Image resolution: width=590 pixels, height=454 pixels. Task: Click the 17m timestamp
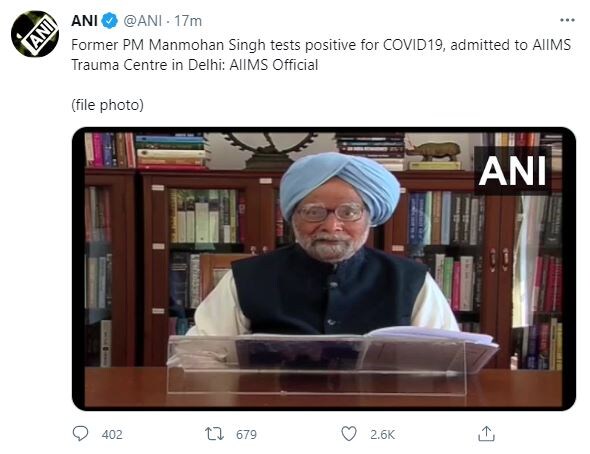pyautogui.click(x=188, y=21)
